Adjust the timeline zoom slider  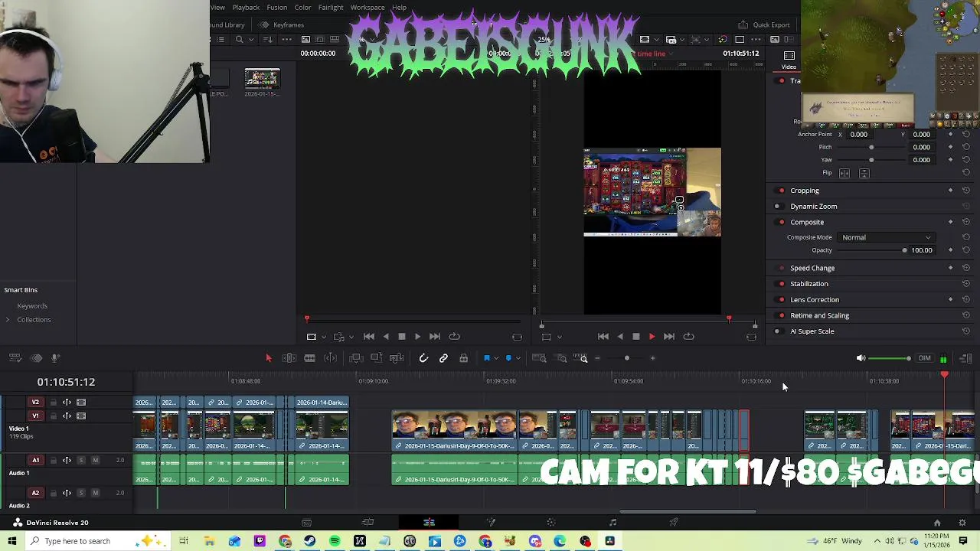click(x=626, y=358)
